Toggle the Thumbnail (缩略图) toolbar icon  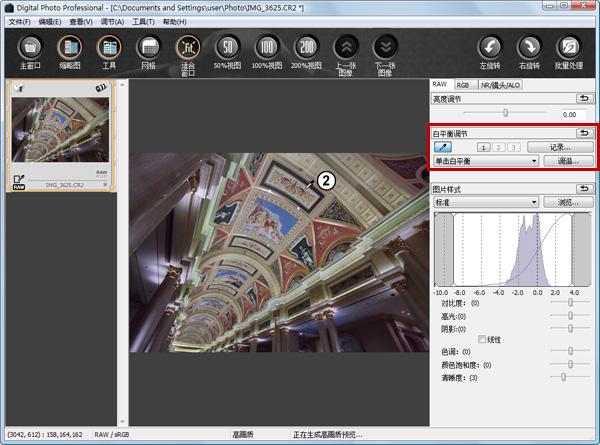(x=70, y=48)
